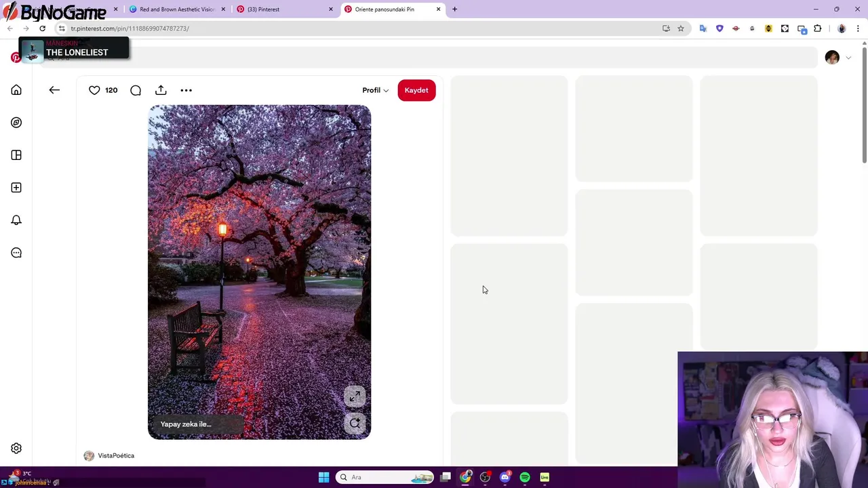
Task: Open Spotify from the taskbar
Action: 525,477
